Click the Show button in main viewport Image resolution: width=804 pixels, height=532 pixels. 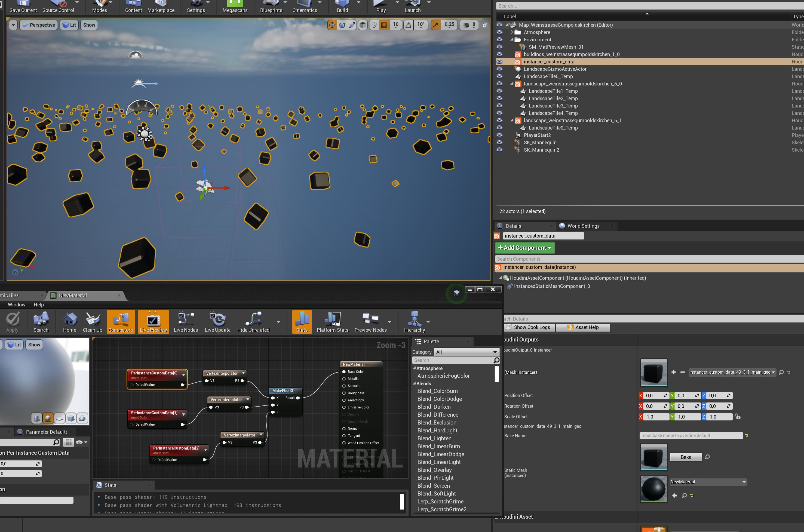click(x=89, y=25)
